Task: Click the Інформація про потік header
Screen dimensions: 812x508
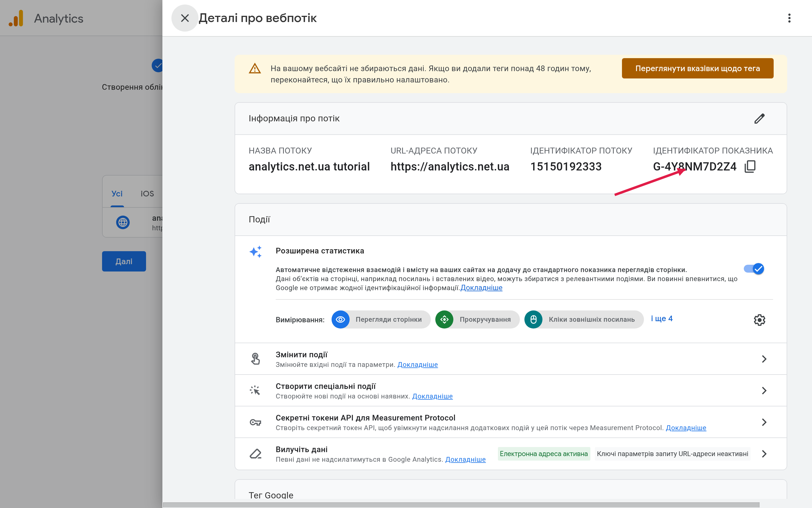Action: click(x=294, y=119)
